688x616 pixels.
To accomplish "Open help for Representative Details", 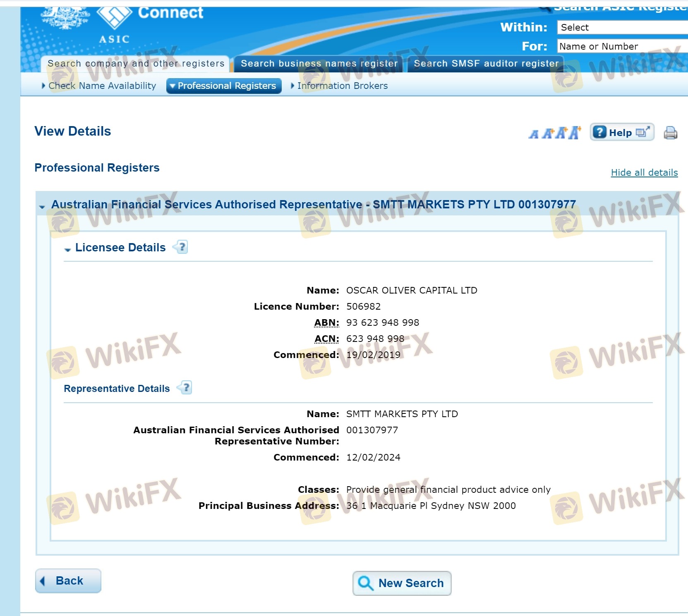I will [186, 388].
